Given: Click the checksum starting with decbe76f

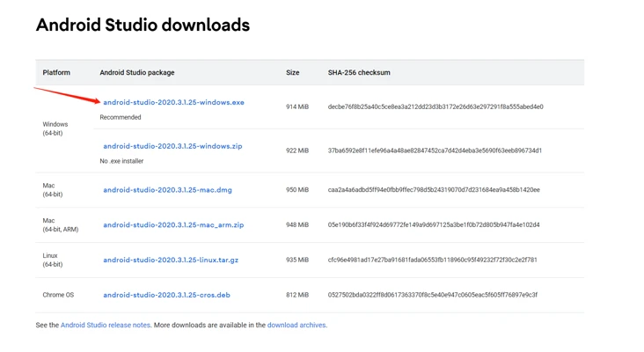Looking at the screenshot, I should [435, 107].
